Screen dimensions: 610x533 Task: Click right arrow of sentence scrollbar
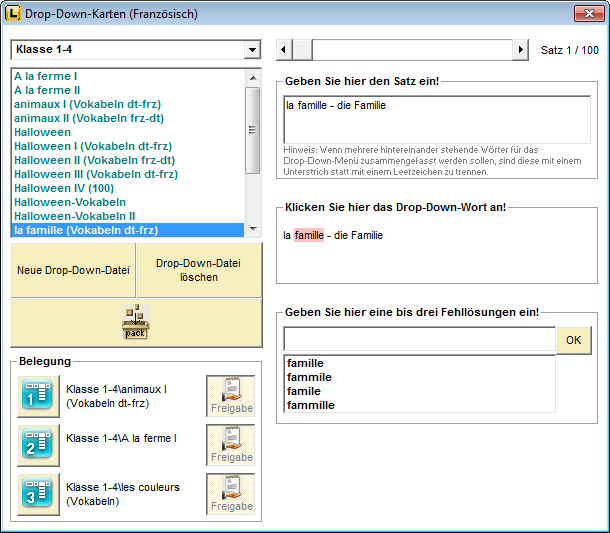520,50
